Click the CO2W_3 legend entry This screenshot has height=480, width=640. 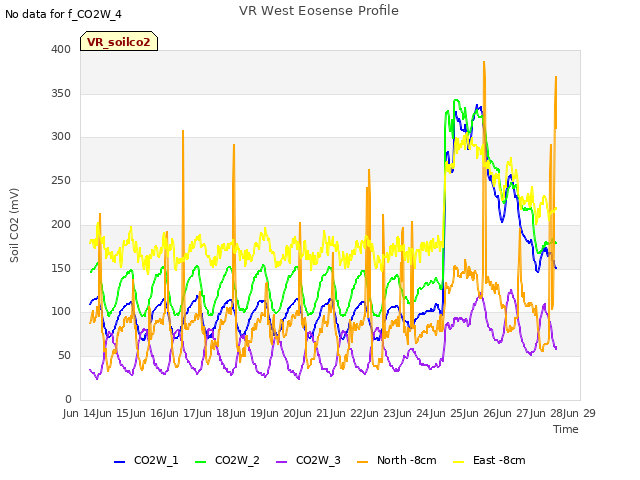click(x=308, y=460)
